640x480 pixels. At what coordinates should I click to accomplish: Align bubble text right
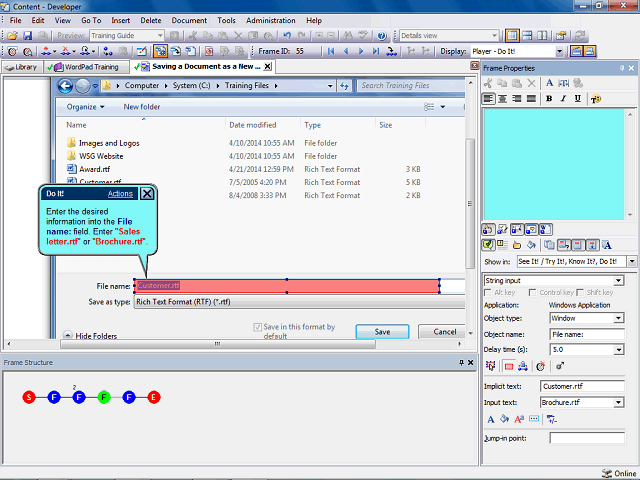[x=517, y=99]
